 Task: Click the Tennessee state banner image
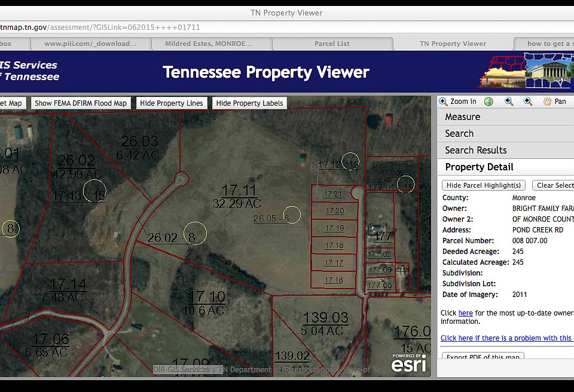(x=526, y=71)
